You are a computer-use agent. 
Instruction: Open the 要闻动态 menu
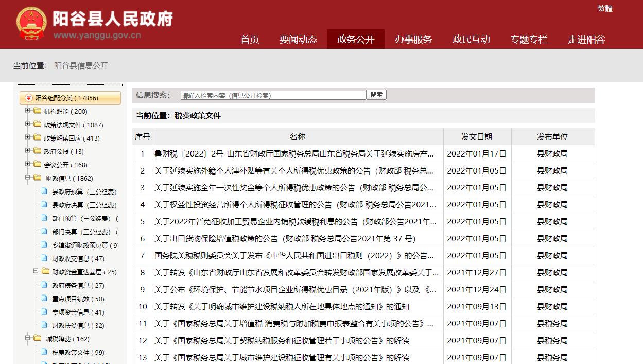298,40
